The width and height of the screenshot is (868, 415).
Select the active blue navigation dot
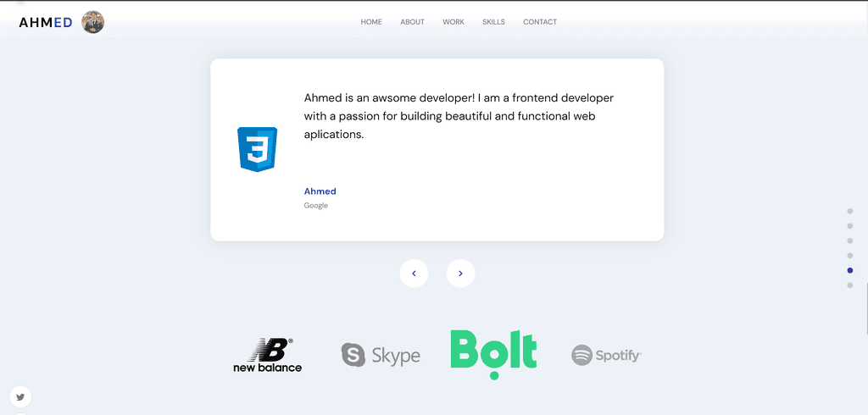[x=850, y=270]
